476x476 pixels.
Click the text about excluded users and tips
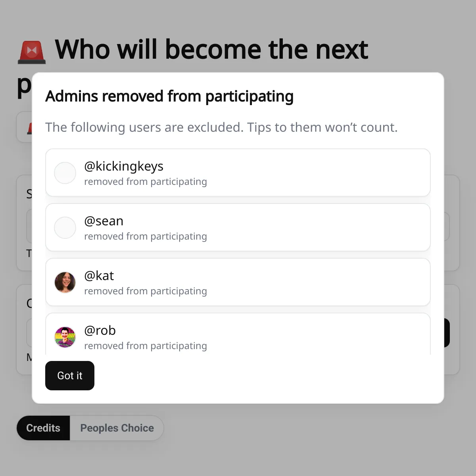[221, 127]
